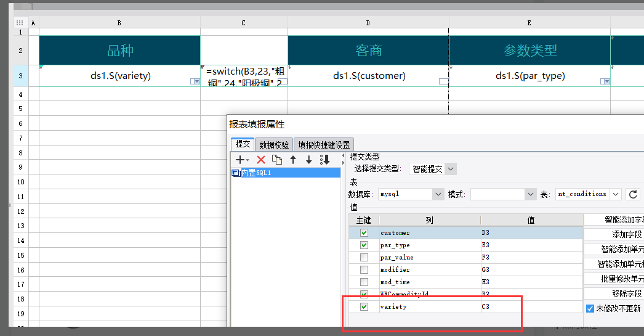Toggle primary key checkbox for variety
Screen dimensions: 644x336
(x=364, y=307)
